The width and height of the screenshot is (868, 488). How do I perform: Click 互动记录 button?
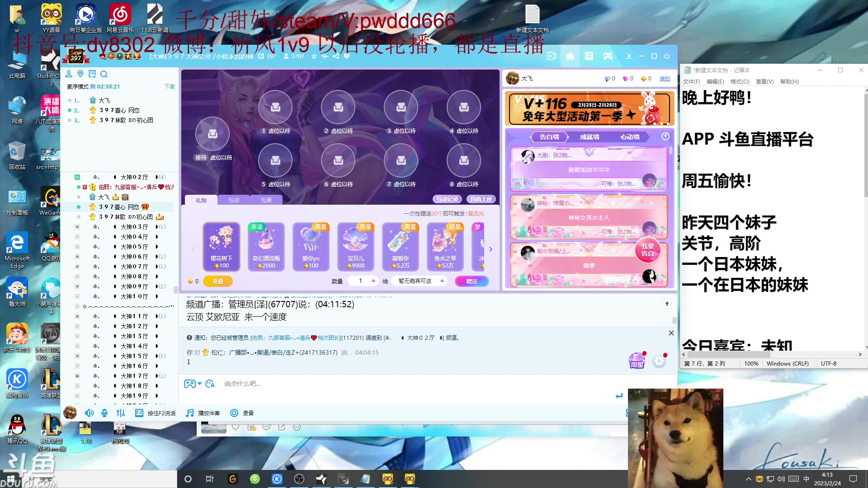coord(447,199)
